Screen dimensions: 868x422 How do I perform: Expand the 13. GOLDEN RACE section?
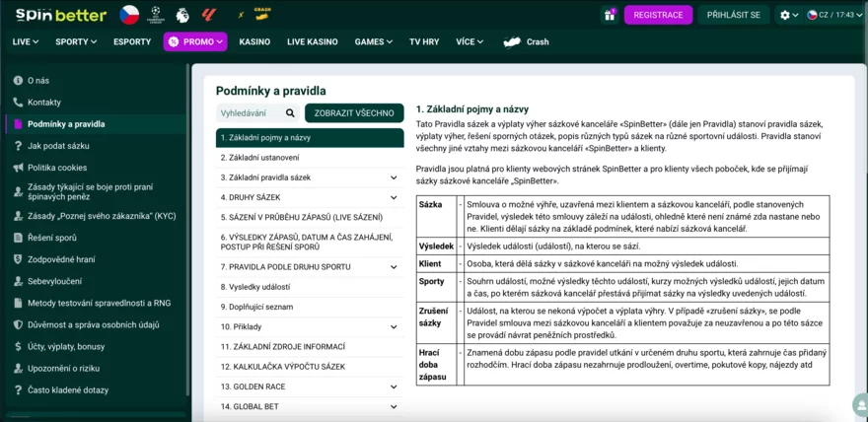pyautogui.click(x=394, y=387)
